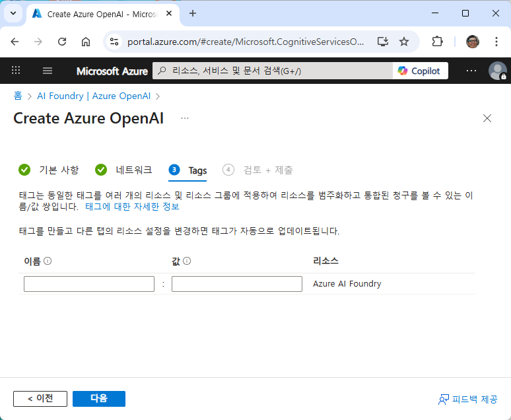Go to the 검토 + 제출 step
Screen dimensions: 511x420
click(257, 170)
